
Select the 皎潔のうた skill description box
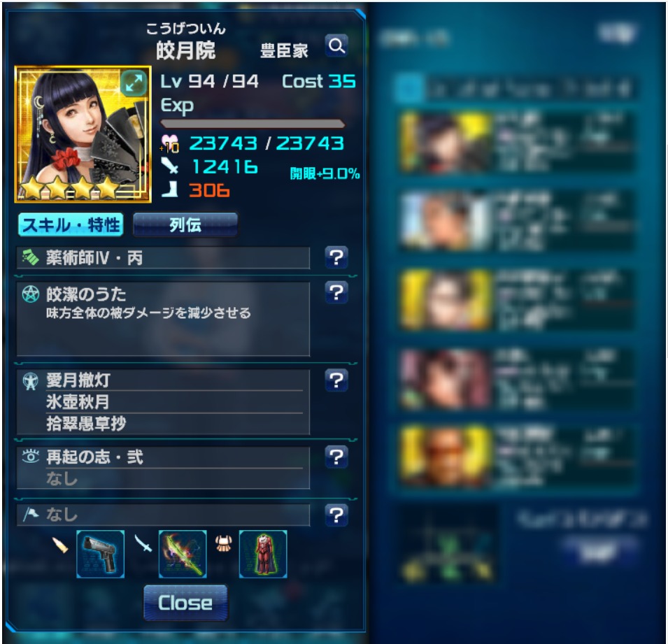(163, 319)
